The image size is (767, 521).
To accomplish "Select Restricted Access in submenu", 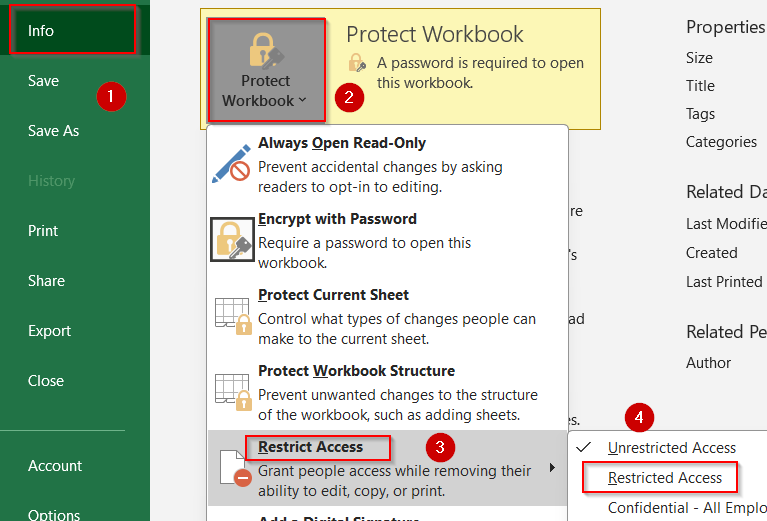I will (665, 478).
